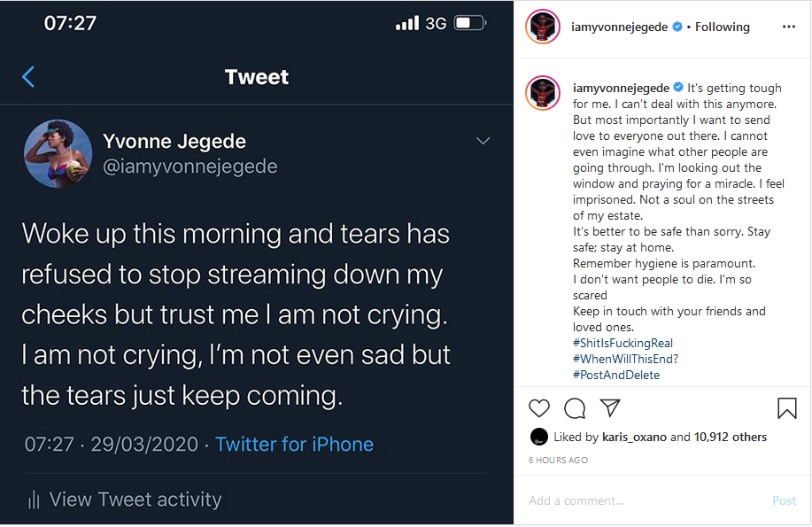This screenshot has height=527, width=812.
Task: Like the post by tapping the heart icon
Action: [539, 408]
